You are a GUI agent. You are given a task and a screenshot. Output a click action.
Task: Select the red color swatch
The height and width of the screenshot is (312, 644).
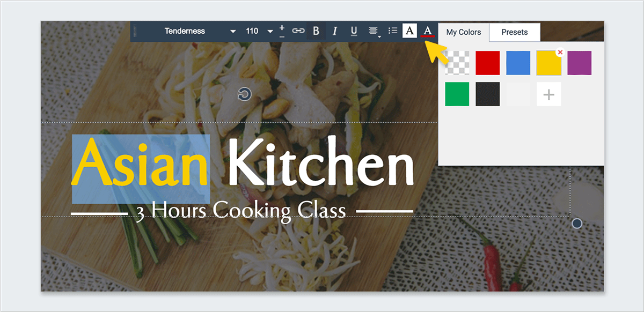[x=487, y=62]
